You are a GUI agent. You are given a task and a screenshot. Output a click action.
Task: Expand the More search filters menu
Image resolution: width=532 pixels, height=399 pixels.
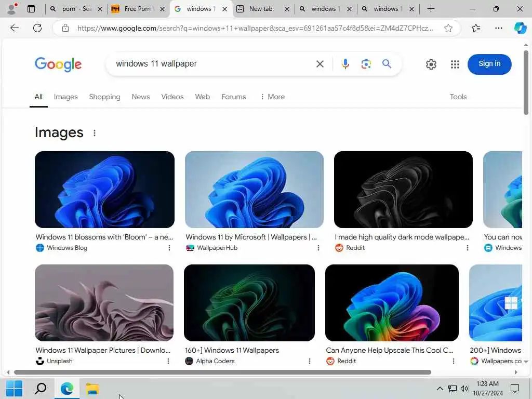(x=272, y=97)
